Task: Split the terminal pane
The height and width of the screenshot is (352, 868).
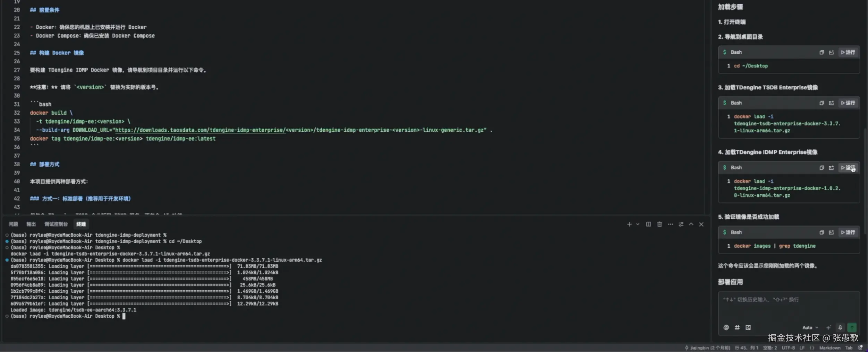Action: [x=648, y=224]
